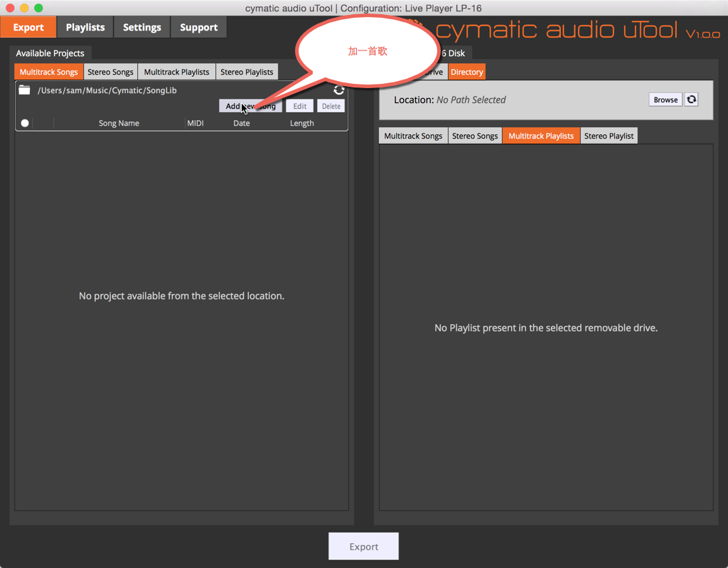728x568 pixels.
Task: Click the /Users/sam/Music/Cymatic/SongLib path
Action: (x=107, y=90)
